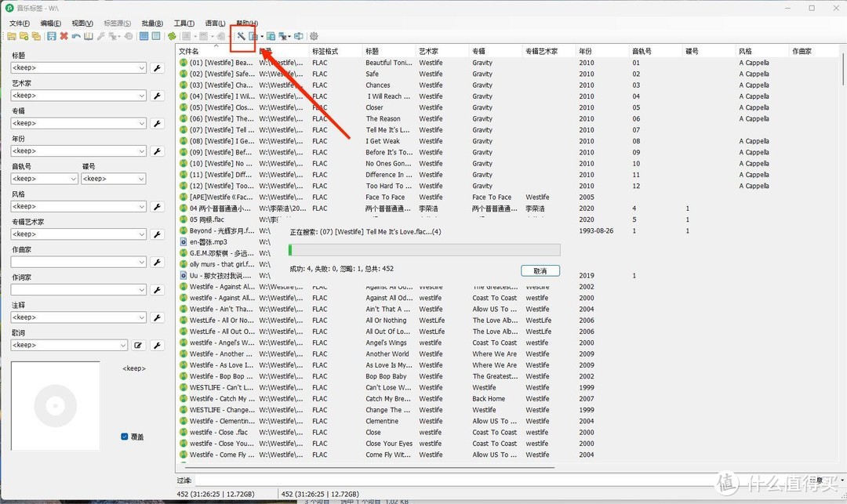
Task: Open the 注释 field dropdown
Action: pos(142,317)
